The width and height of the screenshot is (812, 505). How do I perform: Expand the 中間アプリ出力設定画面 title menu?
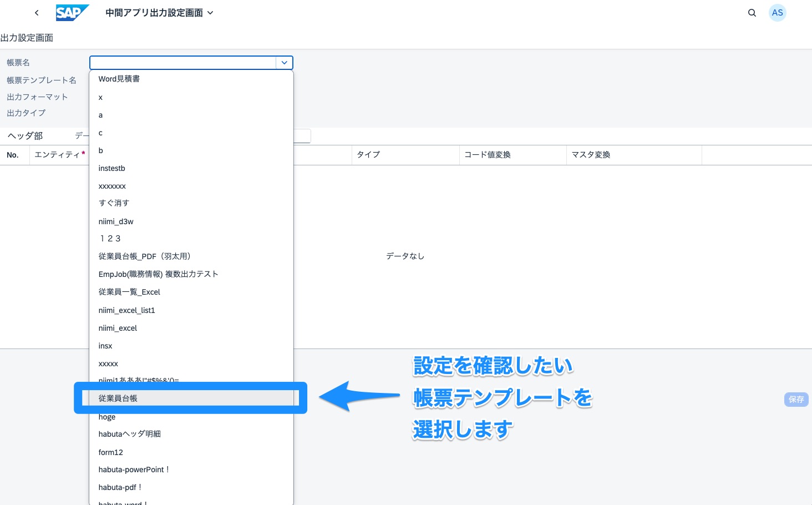(159, 13)
